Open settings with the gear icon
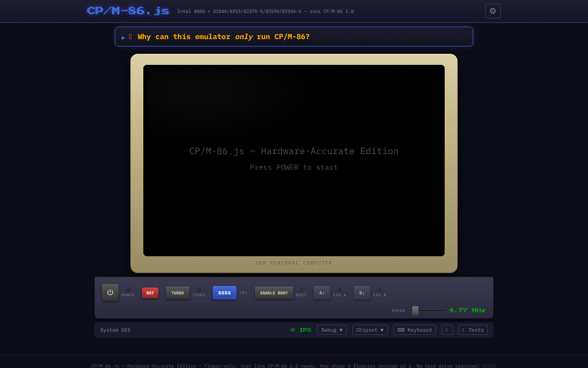This screenshot has width=588, height=368. point(493,11)
